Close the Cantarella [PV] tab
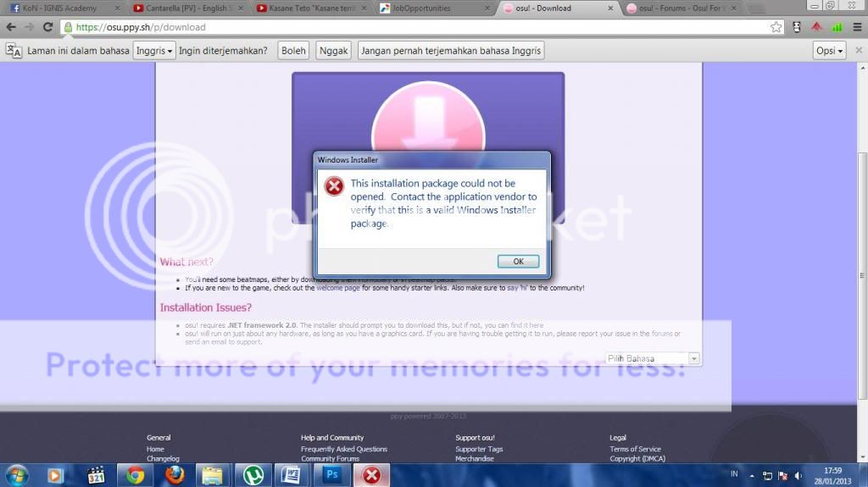The height and width of the screenshot is (487, 868). pos(241,8)
